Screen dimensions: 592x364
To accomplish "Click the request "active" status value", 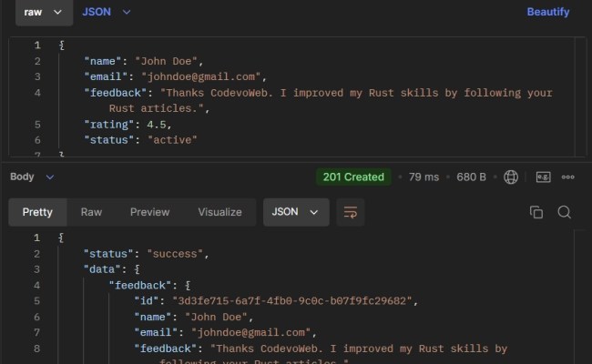I will click(x=172, y=140).
